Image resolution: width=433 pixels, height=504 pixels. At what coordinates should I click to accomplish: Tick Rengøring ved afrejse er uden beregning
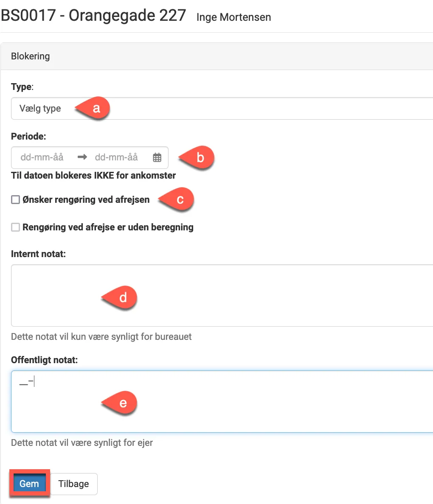click(16, 227)
